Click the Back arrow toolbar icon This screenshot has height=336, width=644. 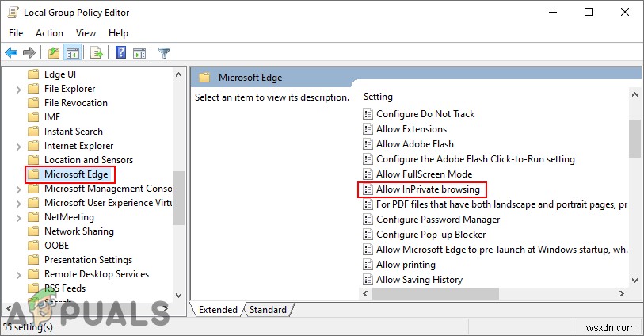(x=11, y=52)
